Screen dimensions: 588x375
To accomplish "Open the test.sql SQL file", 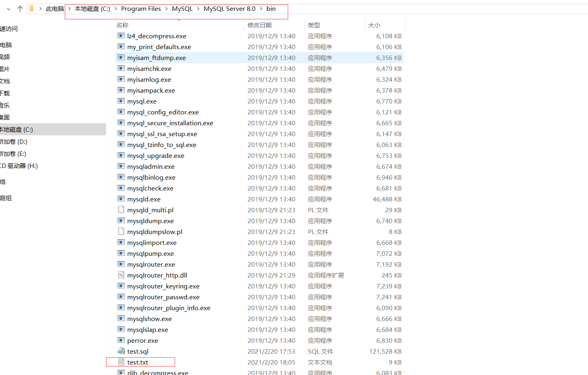I will (138, 351).
